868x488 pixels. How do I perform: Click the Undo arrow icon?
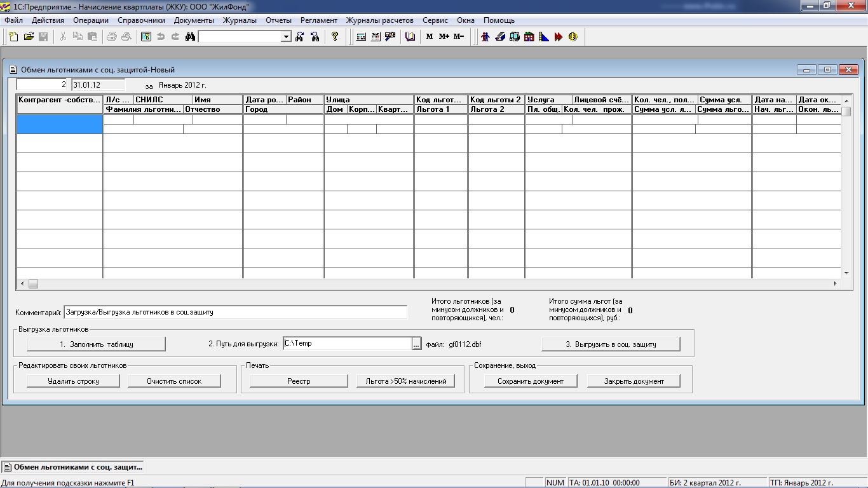(x=161, y=37)
